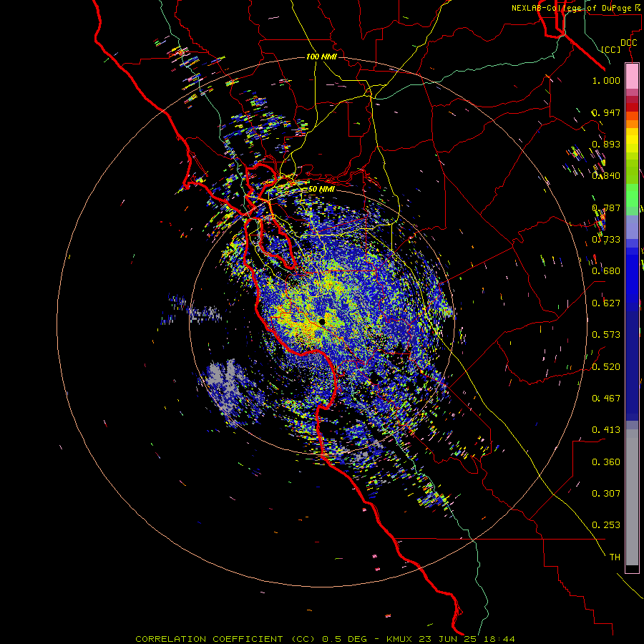
Task: Click the 0.360 legend value
Action: [x=606, y=462]
